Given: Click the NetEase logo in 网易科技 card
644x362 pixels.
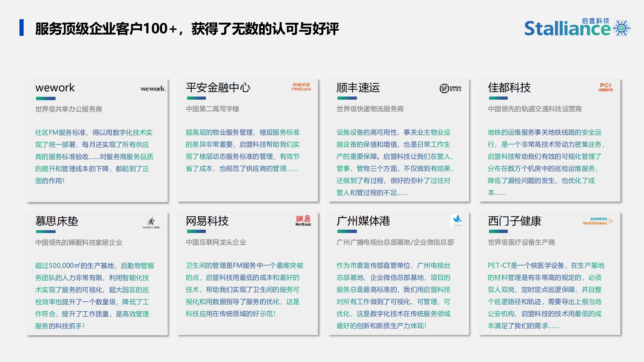Looking at the screenshot, I should point(303,221).
